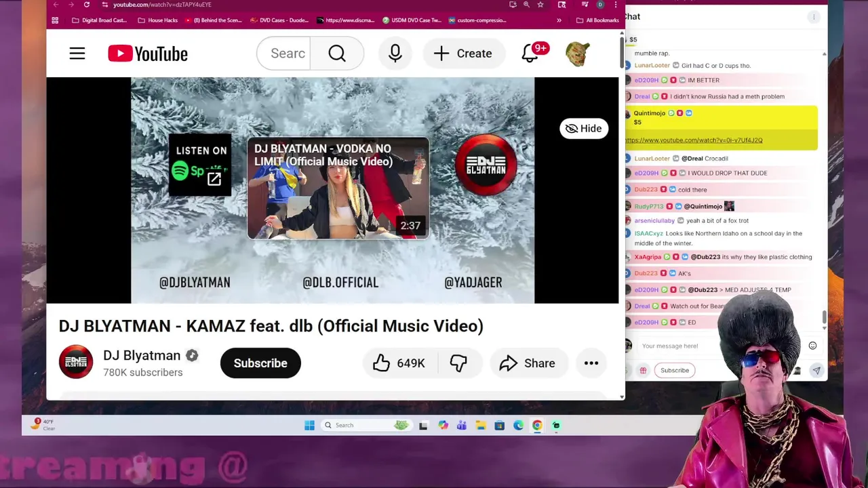Play the VODKA NO LIMIT suggested video

(338, 188)
